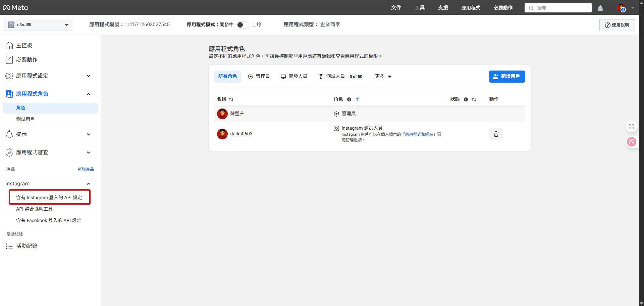Screen dimensions: 644x306
Task: Open the notification bell in the top bar
Action: (x=600, y=8)
